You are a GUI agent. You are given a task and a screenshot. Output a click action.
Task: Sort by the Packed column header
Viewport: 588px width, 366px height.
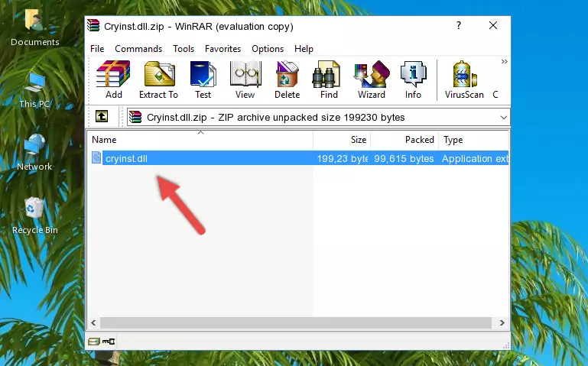click(x=404, y=140)
